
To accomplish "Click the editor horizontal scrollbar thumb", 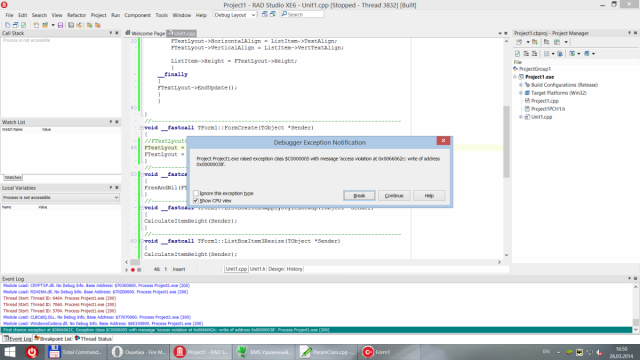I will pos(135,262).
